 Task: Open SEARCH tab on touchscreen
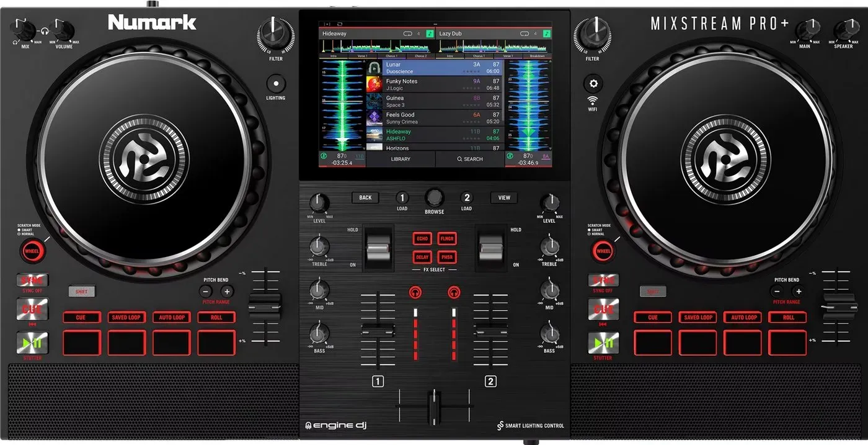(x=470, y=159)
